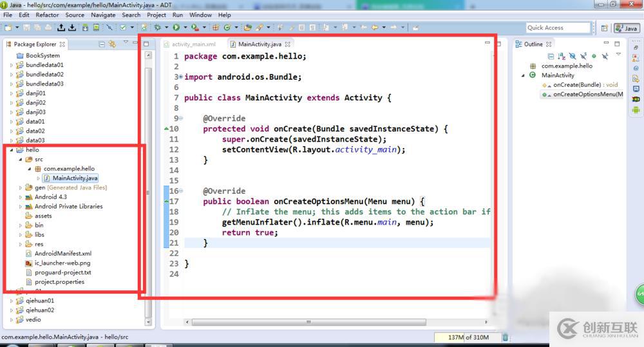
Task: Toggle alphabetical Sort in Outline view
Action: 562,56
